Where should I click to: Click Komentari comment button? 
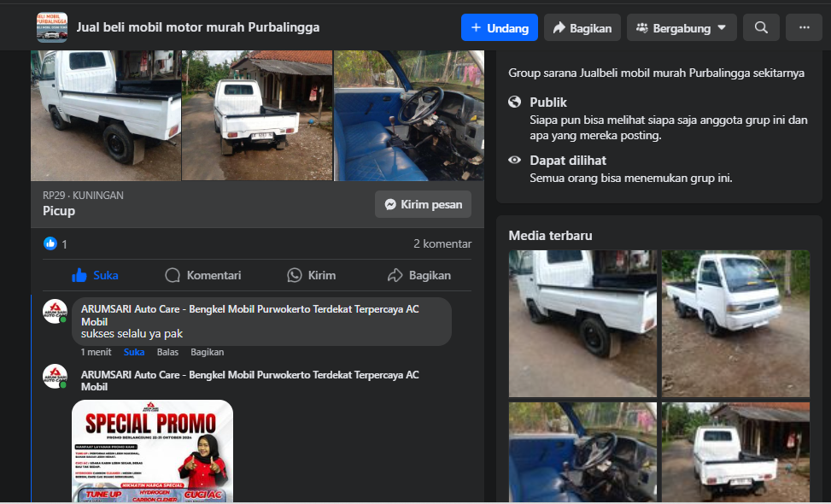[x=203, y=275]
